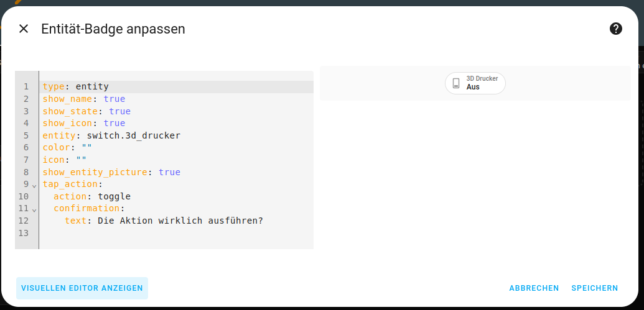
Task: Click the 3D Drucker badge preview
Action: (475, 83)
